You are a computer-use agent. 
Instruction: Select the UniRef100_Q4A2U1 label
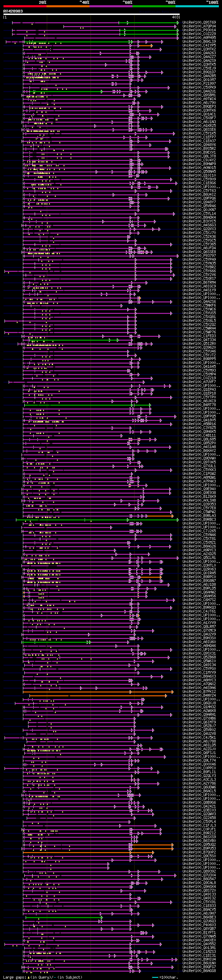199,91
